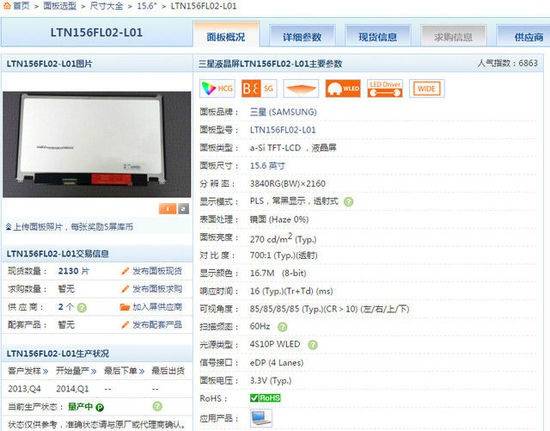Click the SG feature icon

coord(259,88)
